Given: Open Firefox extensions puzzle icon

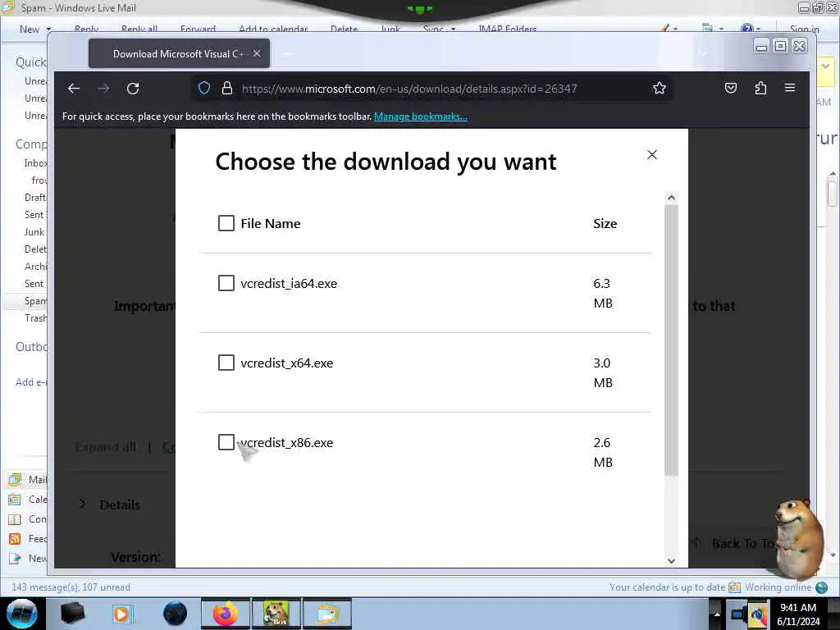Looking at the screenshot, I should (x=760, y=88).
